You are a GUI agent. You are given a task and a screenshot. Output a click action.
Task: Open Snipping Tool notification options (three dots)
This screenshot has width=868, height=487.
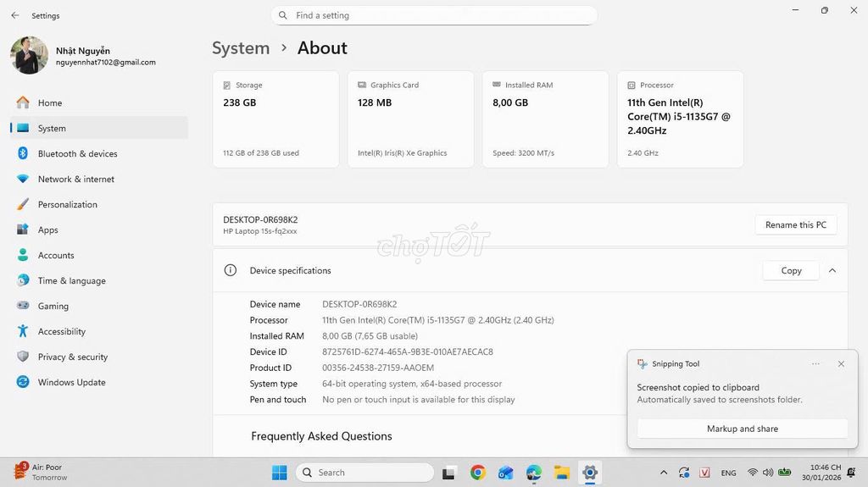[815, 363]
